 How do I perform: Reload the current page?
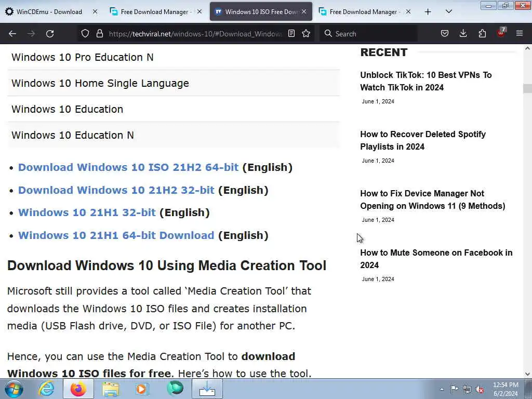50,34
